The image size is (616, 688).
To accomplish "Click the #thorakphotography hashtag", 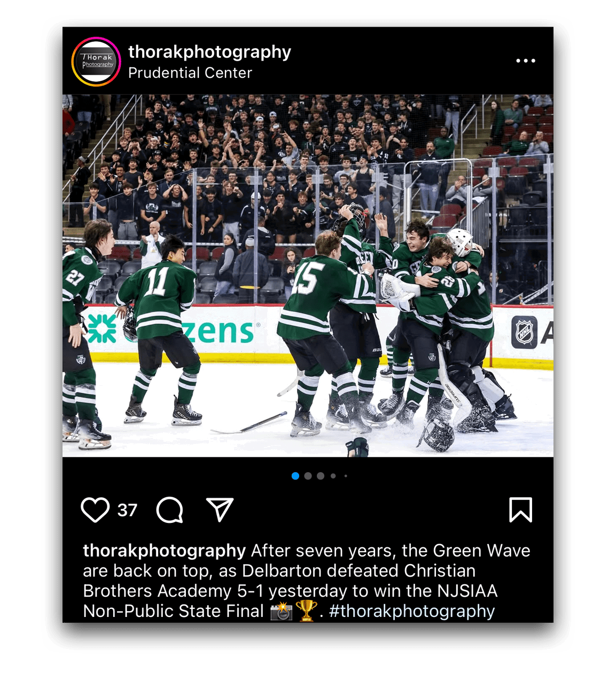I will click(x=412, y=611).
